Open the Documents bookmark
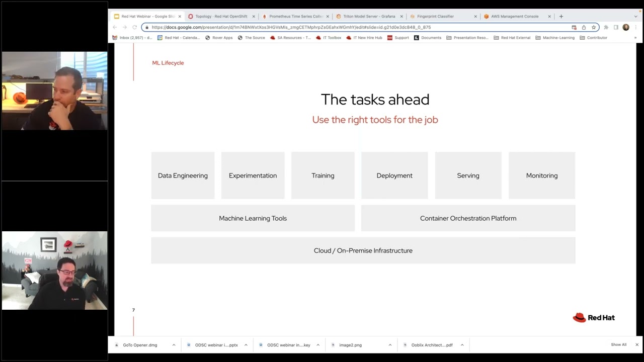644x362 pixels. [x=428, y=38]
